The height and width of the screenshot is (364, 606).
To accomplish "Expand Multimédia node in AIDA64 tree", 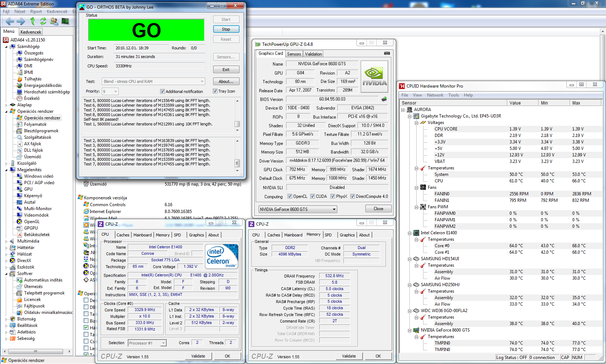I will 6,241.
